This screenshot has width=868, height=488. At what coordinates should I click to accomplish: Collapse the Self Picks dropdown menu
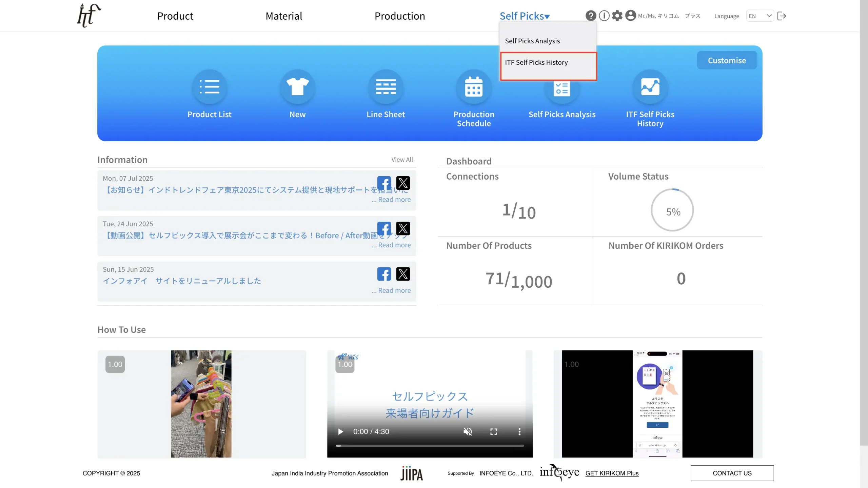pyautogui.click(x=525, y=16)
